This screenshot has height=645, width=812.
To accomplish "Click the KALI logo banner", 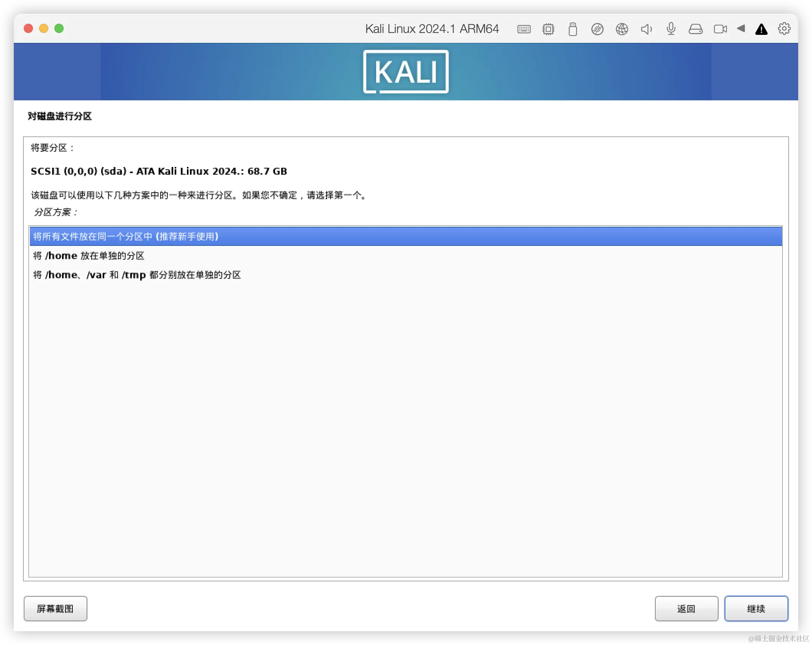I will click(406, 72).
